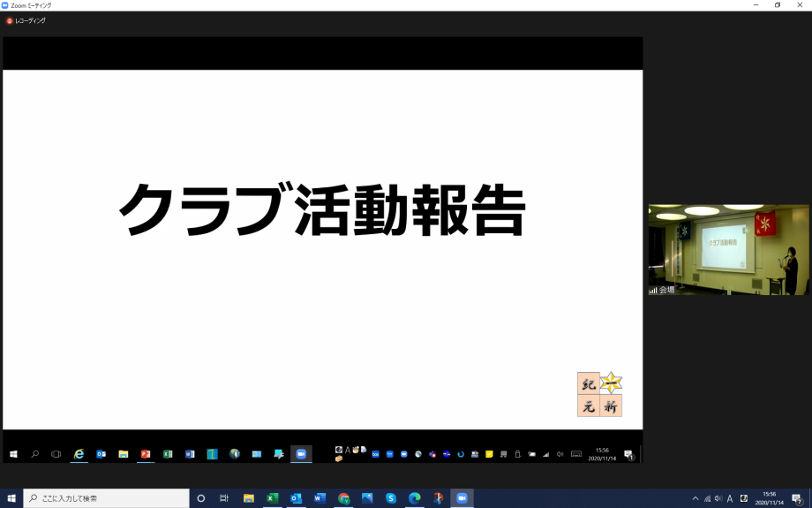Open Skype from the Windows taskbar

[391, 498]
